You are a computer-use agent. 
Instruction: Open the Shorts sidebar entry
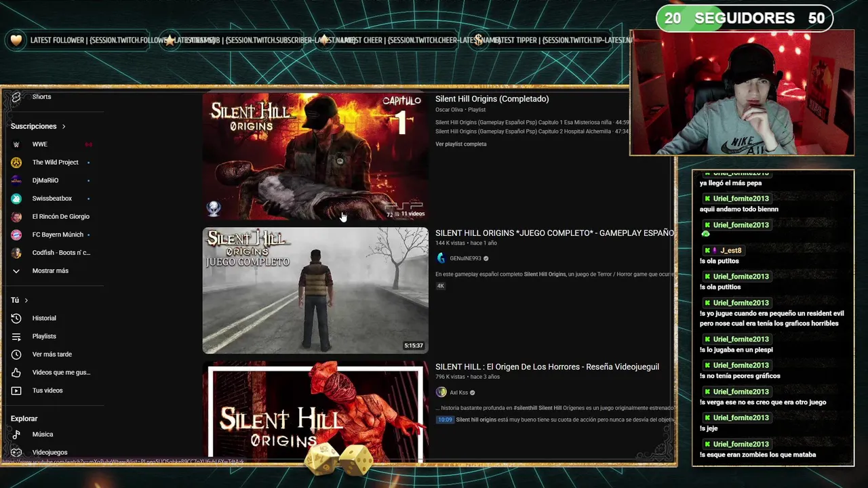41,97
